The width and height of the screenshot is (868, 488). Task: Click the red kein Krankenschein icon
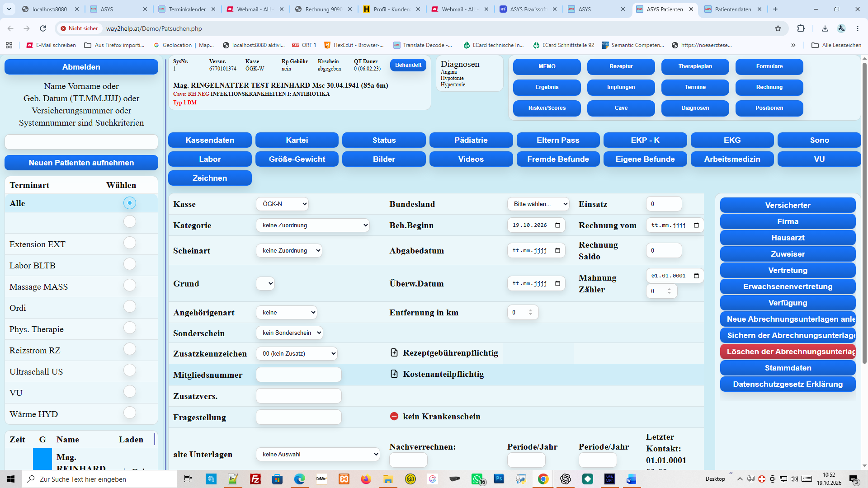(x=394, y=417)
